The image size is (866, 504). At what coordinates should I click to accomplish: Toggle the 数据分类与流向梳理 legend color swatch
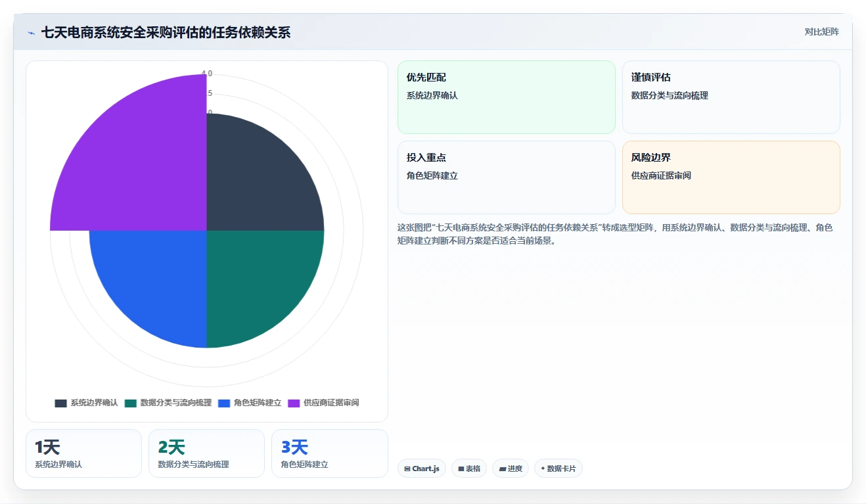tap(130, 403)
